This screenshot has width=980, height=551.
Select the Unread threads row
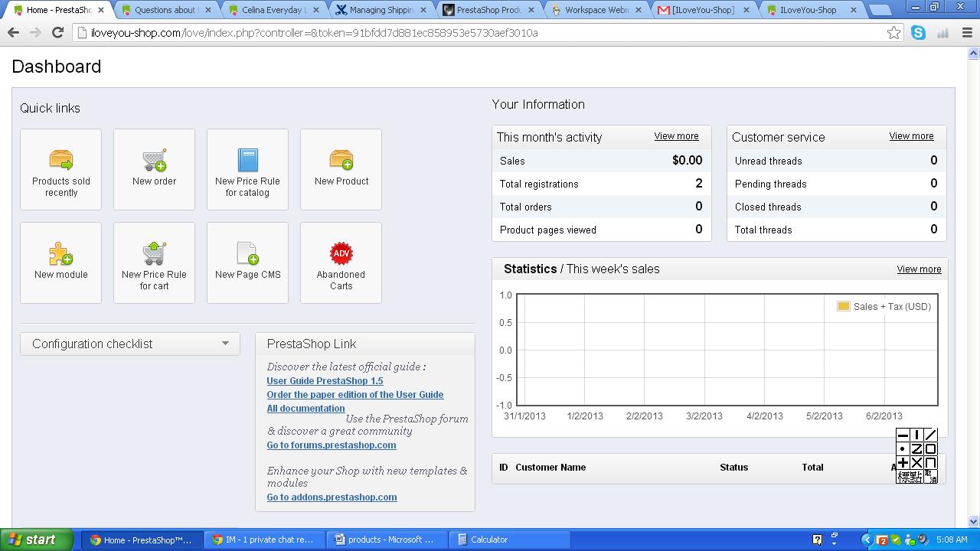click(836, 161)
